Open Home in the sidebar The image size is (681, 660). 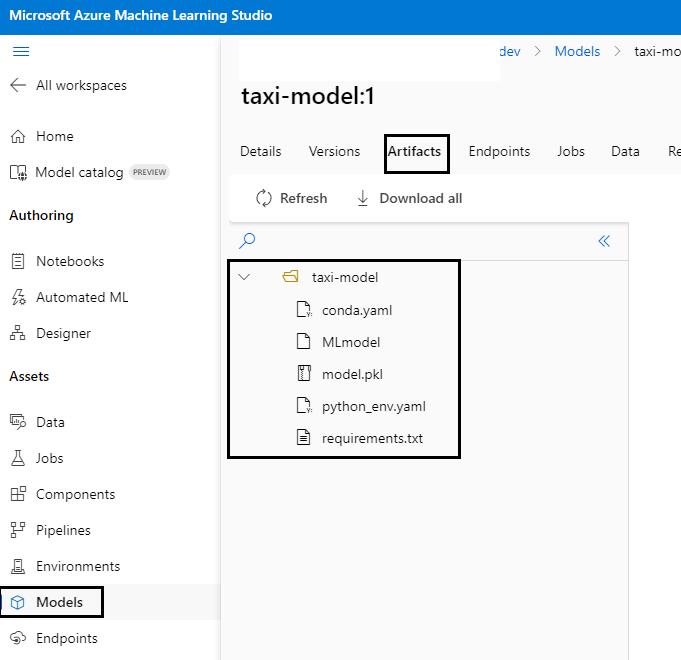click(55, 136)
